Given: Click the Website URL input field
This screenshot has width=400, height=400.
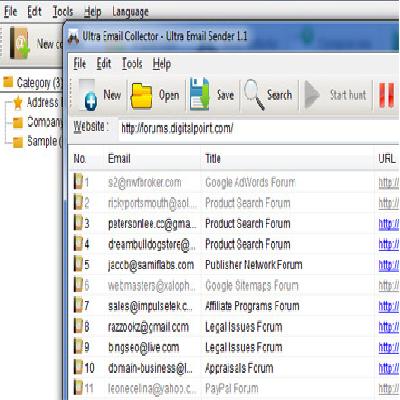Looking at the screenshot, I should (x=259, y=128).
